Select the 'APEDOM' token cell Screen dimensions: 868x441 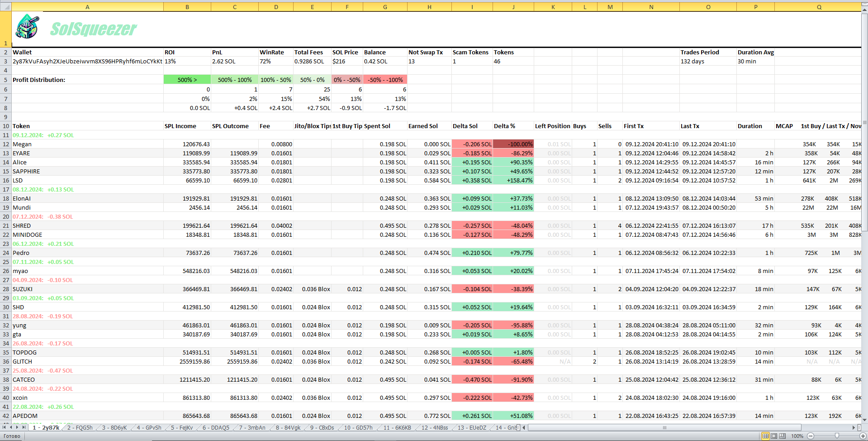tap(87, 416)
